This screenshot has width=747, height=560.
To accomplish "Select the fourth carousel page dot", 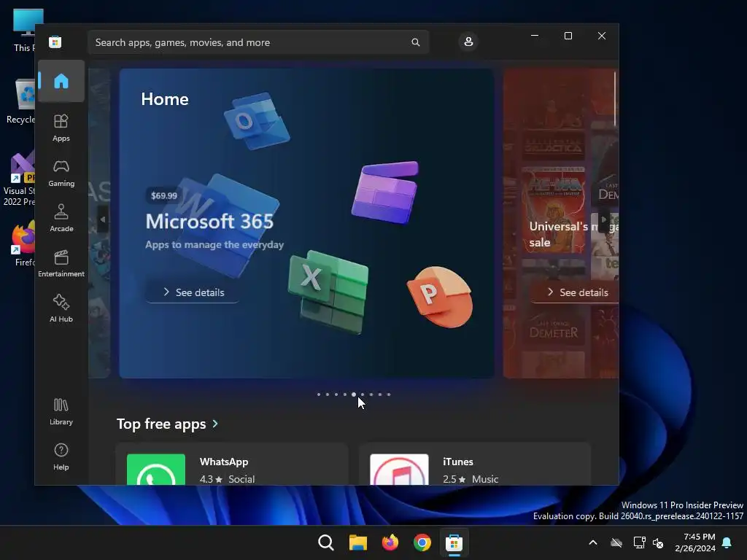I will tap(345, 394).
